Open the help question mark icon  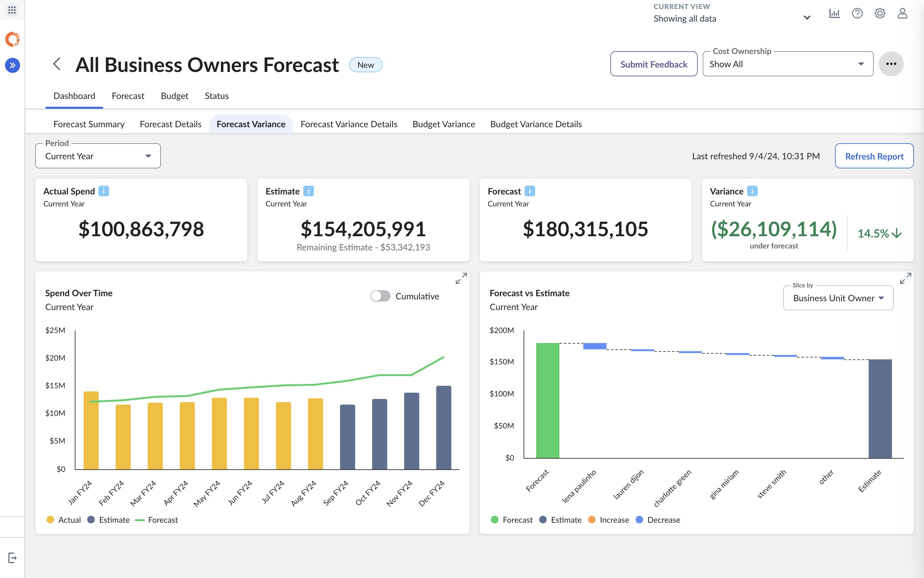tap(857, 14)
